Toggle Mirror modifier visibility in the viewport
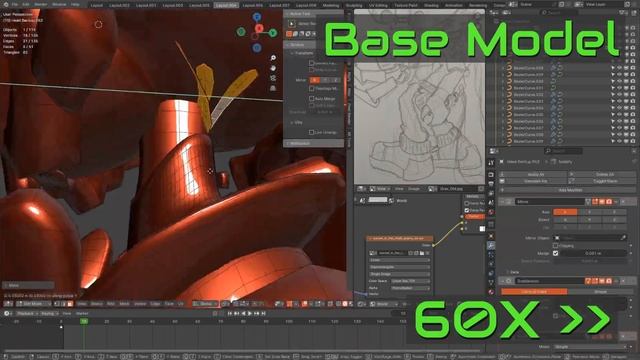Image resolution: width=640 pixels, height=360 pixels. (602, 202)
